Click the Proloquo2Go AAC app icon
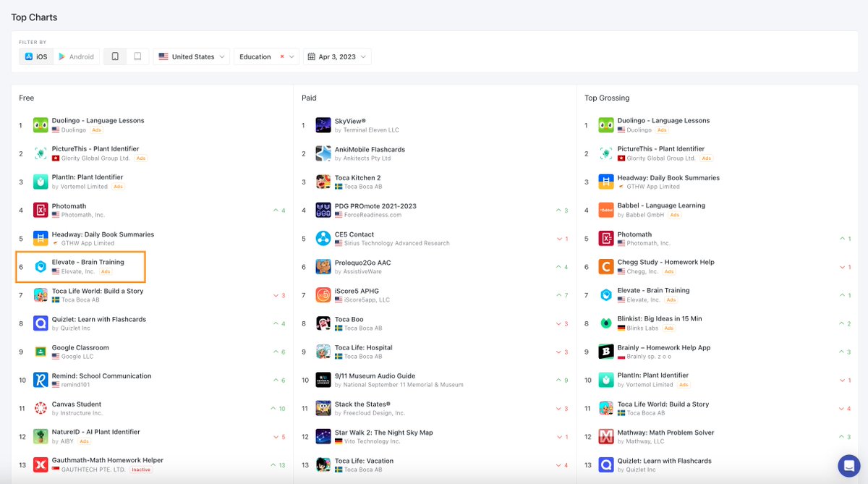Image resolution: width=868 pixels, height=484 pixels. (323, 267)
